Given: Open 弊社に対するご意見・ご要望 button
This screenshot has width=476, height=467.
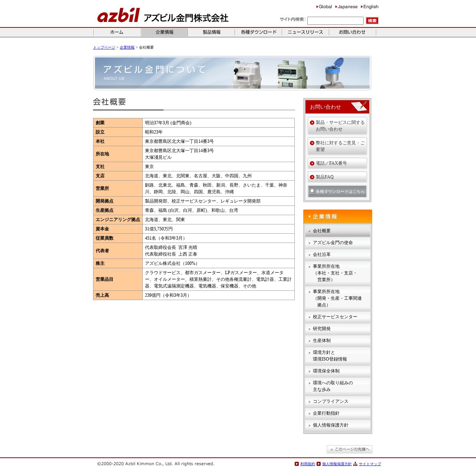Looking at the screenshot, I should (337, 146).
